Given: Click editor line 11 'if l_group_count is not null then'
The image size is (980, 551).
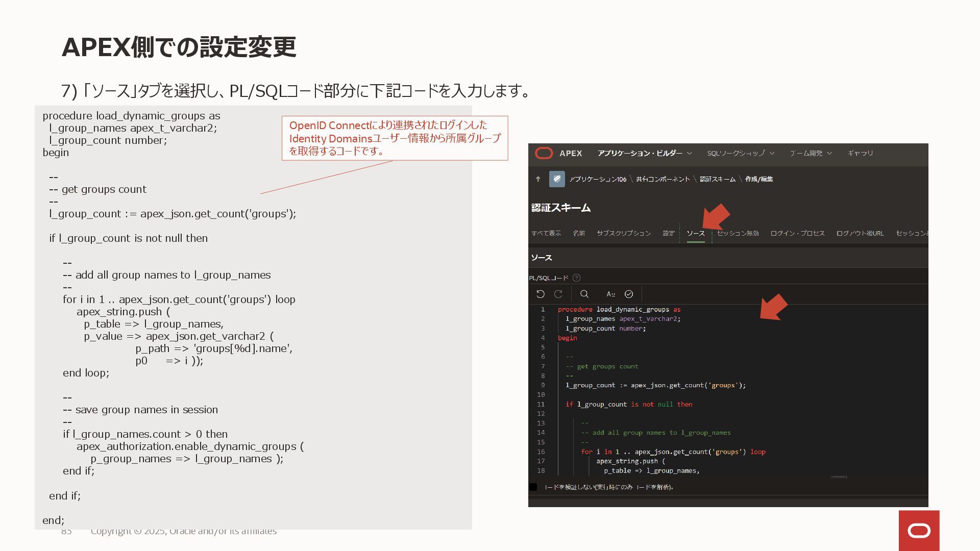Looking at the screenshot, I should [x=629, y=404].
